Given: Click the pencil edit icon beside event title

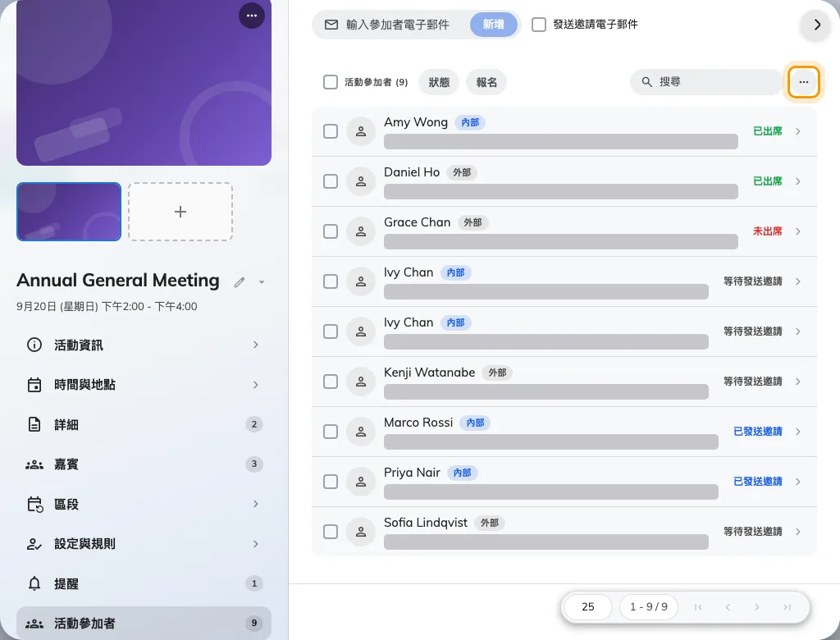Looking at the screenshot, I should pos(240,282).
